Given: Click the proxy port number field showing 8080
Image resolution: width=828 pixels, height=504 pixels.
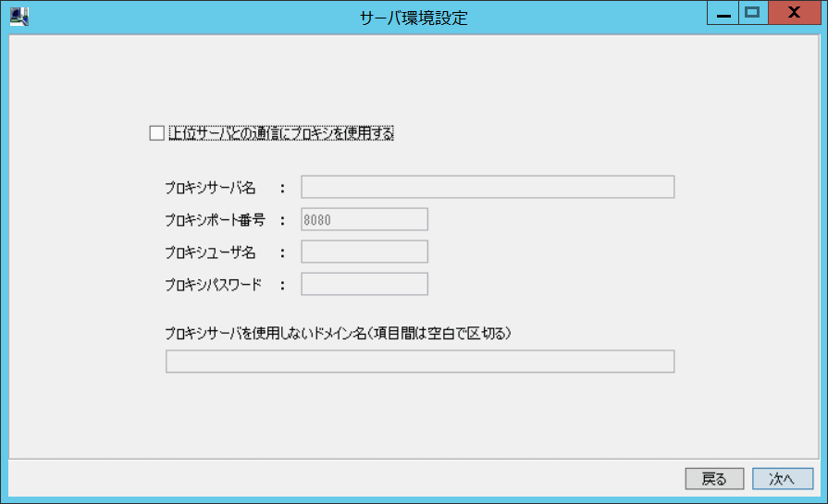Looking at the screenshot, I should 365,219.
